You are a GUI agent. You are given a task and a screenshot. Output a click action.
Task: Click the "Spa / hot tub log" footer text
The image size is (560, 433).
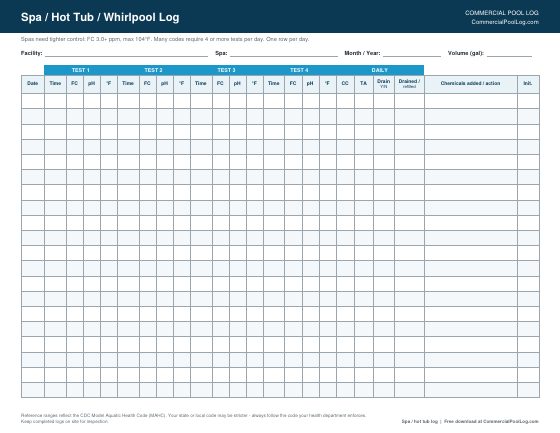pos(420,422)
